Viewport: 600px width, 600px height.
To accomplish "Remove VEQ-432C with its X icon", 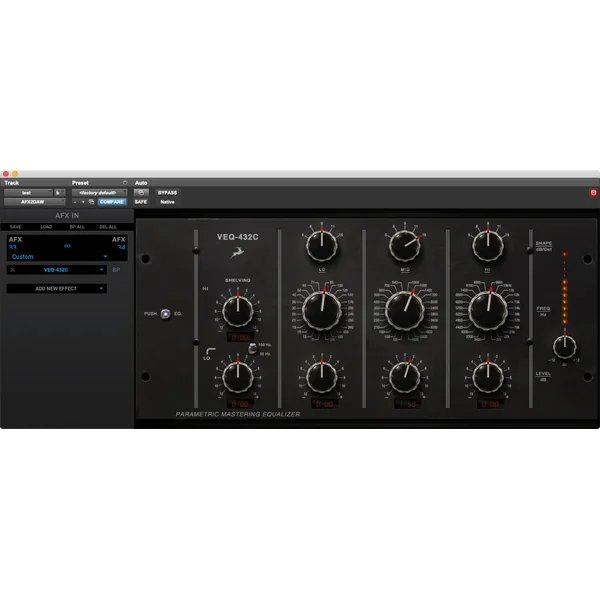I will [13, 270].
